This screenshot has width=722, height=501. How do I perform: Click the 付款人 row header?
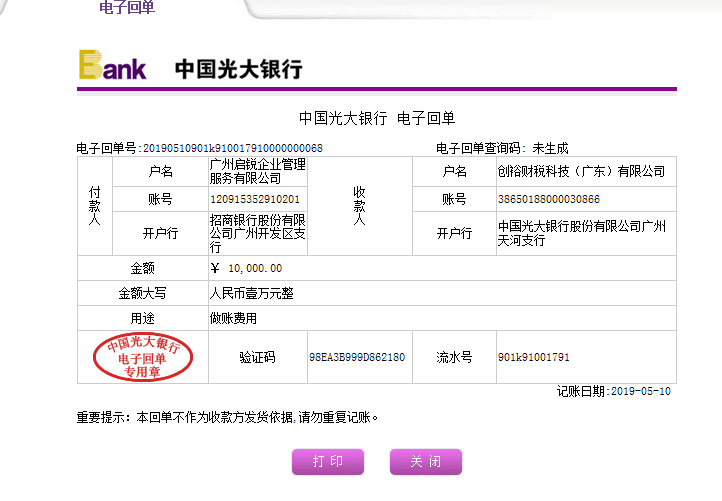(94, 206)
